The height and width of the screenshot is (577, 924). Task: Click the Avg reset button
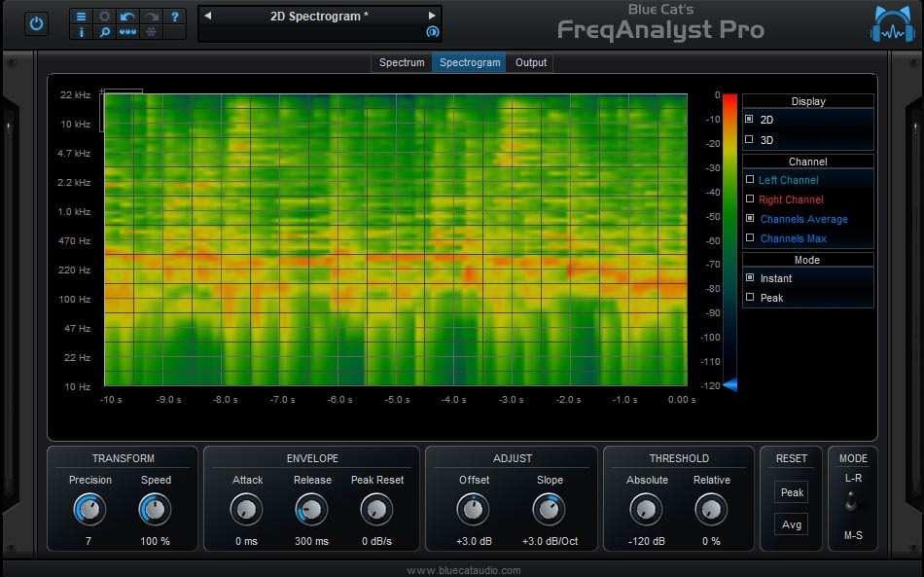click(x=791, y=524)
